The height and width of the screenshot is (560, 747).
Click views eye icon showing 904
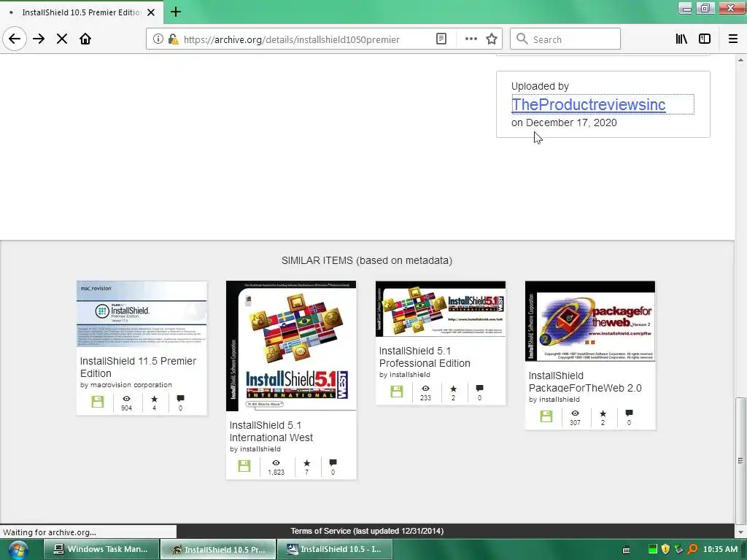pos(126,399)
